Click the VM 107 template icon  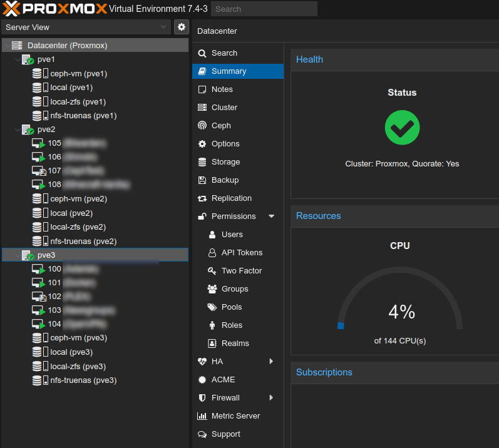39,171
